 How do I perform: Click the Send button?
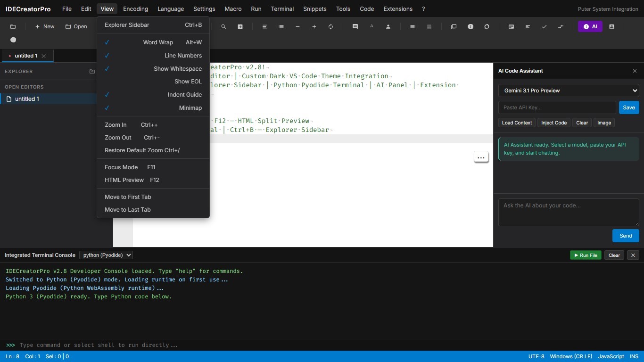tap(626, 236)
